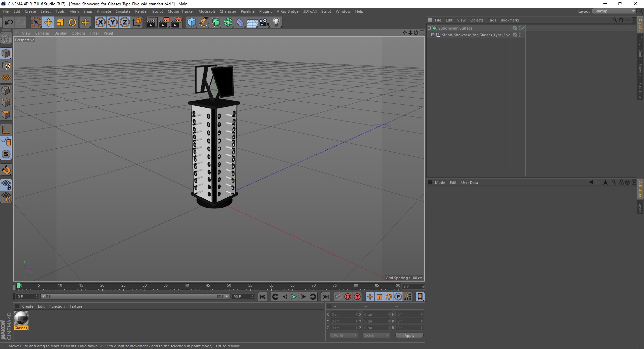
Task: Toggle Stand_Showcase object visibility dots
Action: pyautogui.click(x=520, y=35)
